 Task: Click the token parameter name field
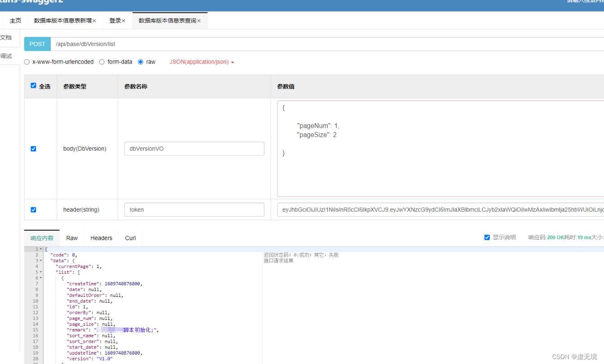coord(194,209)
